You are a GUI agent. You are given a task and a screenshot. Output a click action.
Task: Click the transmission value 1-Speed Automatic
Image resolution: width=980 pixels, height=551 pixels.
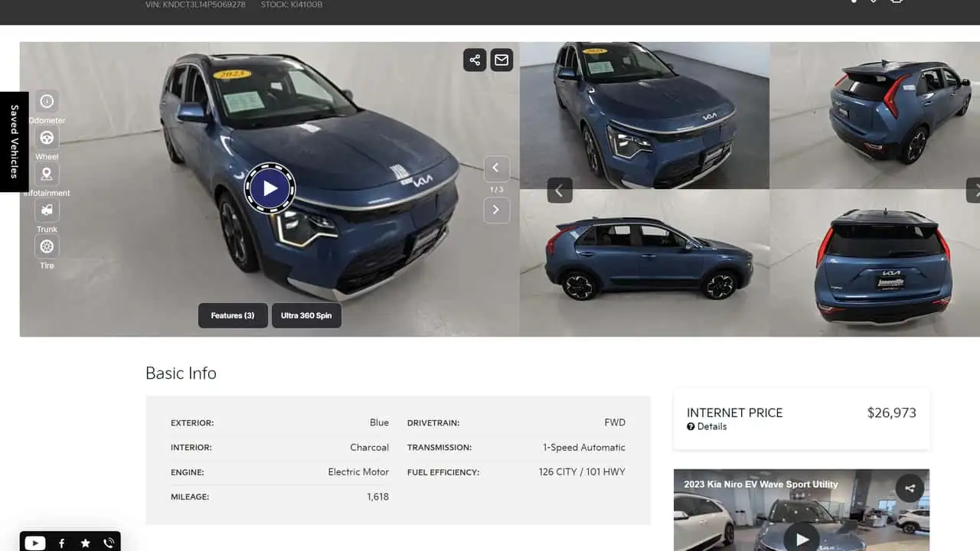(584, 448)
